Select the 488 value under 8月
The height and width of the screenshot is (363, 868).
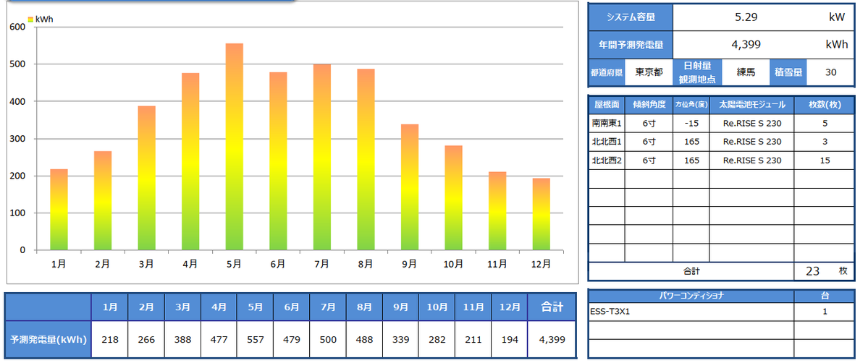(x=364, y=339)
